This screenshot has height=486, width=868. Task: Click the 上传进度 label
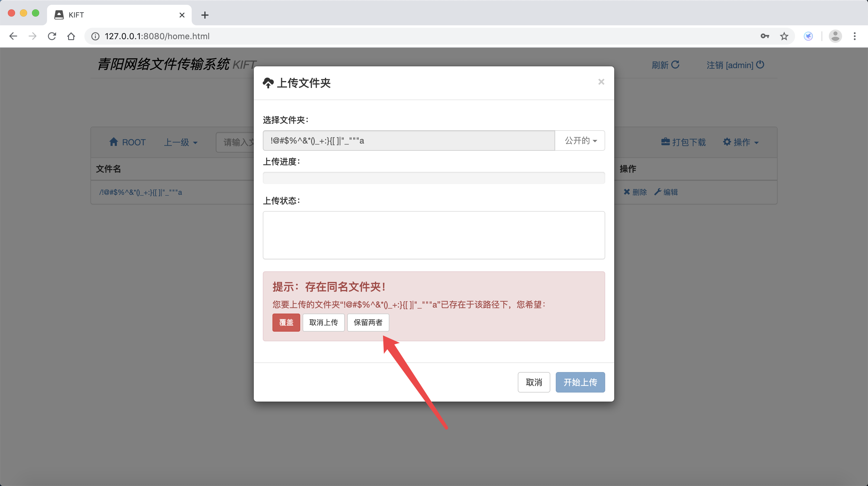click(281, 162)
